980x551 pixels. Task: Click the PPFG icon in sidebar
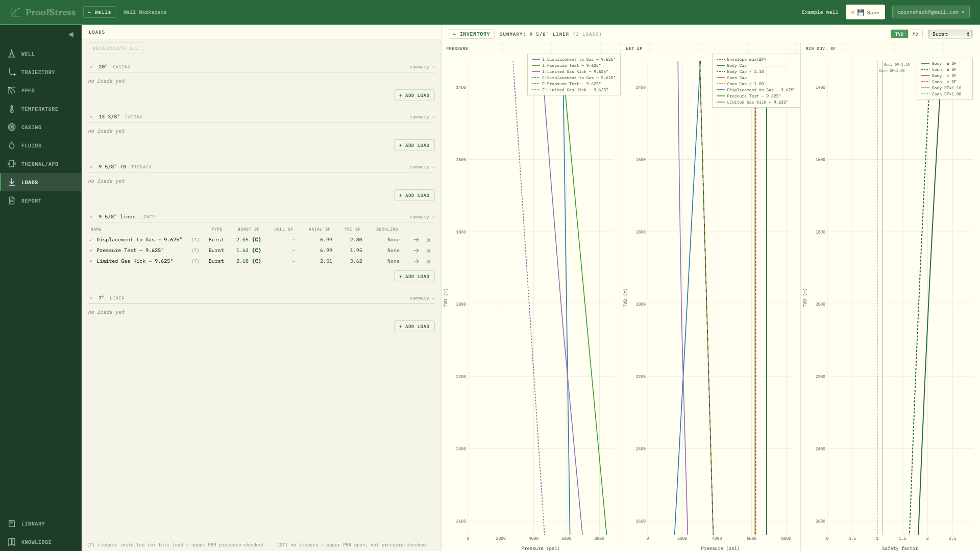click(12, 90)
